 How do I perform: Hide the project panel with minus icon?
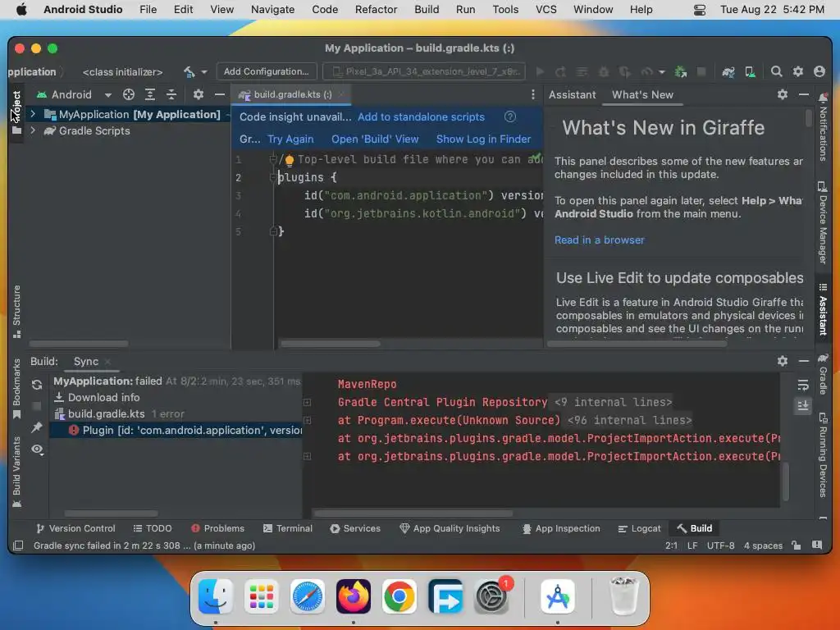click(x=220, y=95)
